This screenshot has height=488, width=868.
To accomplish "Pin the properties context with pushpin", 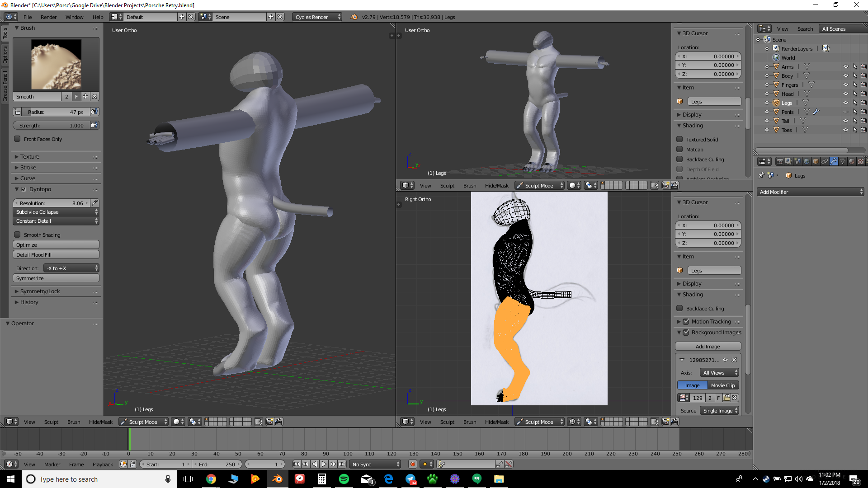I will 761,176.
